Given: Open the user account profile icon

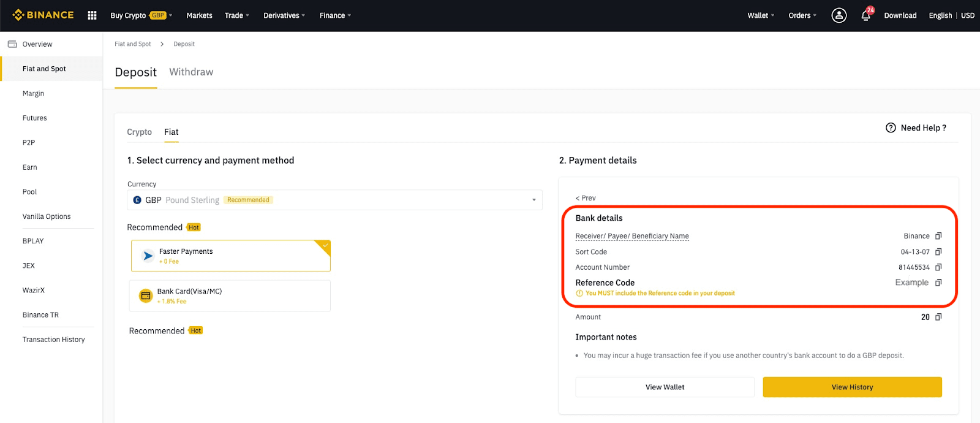Looking at the screenshot, I should click(839, 15).
